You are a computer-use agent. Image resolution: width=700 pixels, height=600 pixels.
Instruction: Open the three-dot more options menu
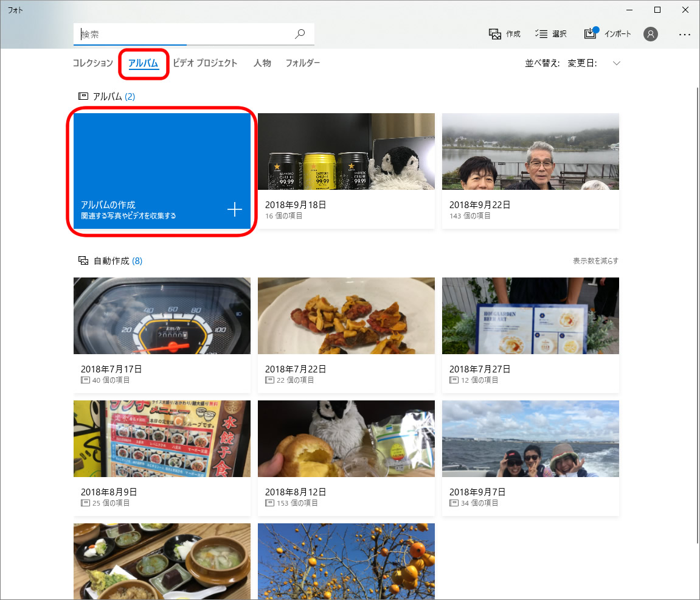click(x=685, y=35)
